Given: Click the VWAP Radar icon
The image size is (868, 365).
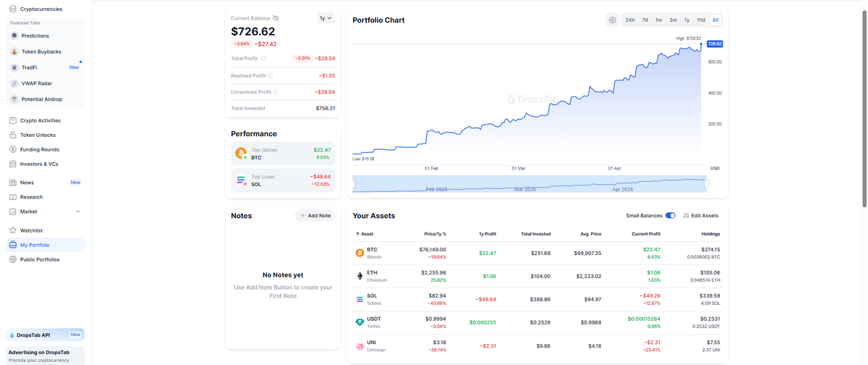Looking at the screenshot, I should (14, 83).
